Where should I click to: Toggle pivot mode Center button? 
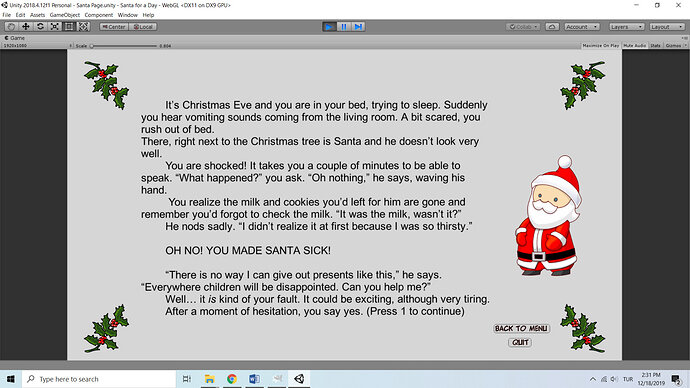(114, 27)
